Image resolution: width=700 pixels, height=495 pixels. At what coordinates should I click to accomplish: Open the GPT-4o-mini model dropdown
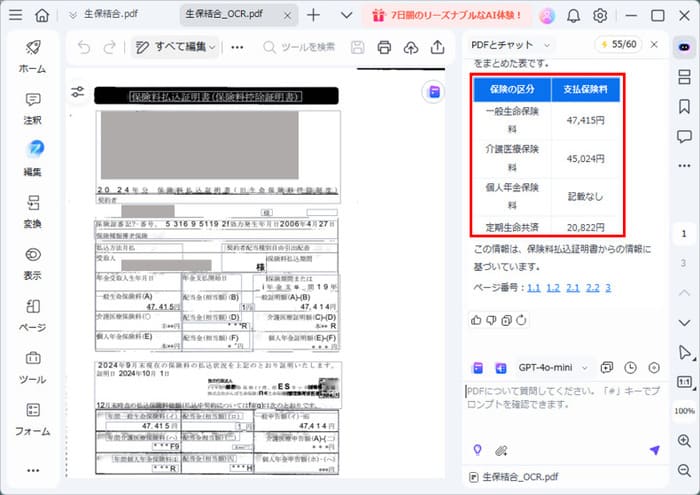(x=553, y=367)
